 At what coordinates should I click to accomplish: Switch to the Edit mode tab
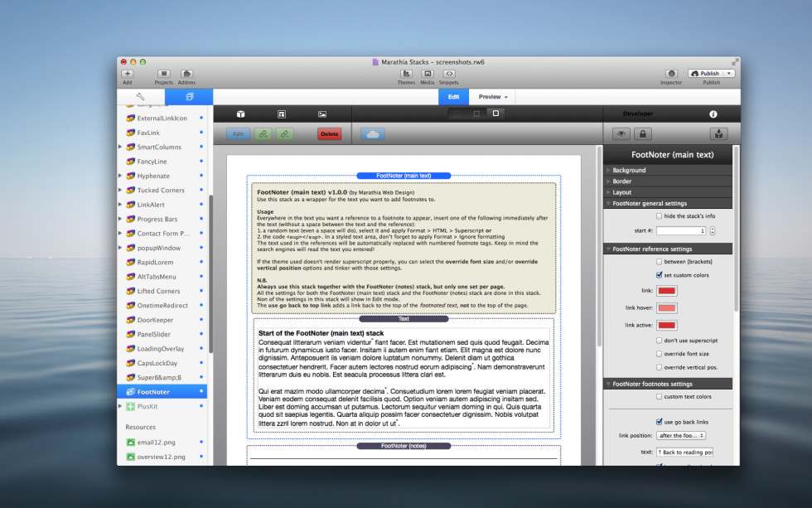click(x=454, y=97)
